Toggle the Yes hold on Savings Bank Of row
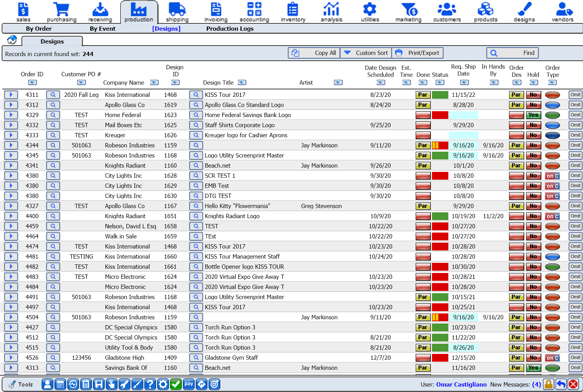The height and width of the screenshot is (392, 583). [533, 367]
